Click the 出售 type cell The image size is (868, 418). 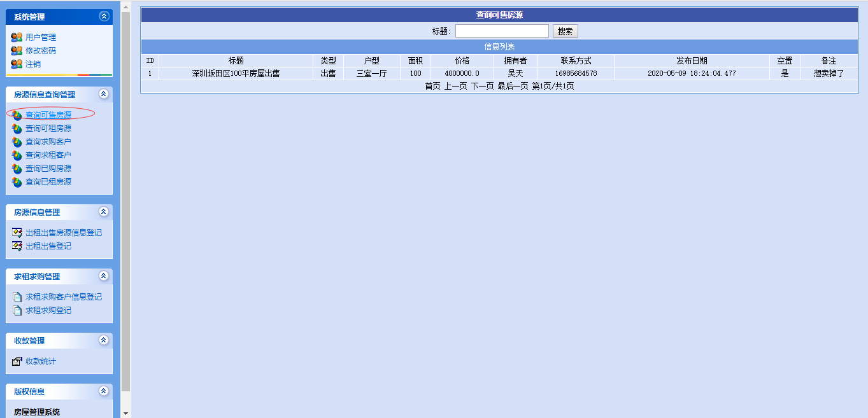(x=328, y=73)
